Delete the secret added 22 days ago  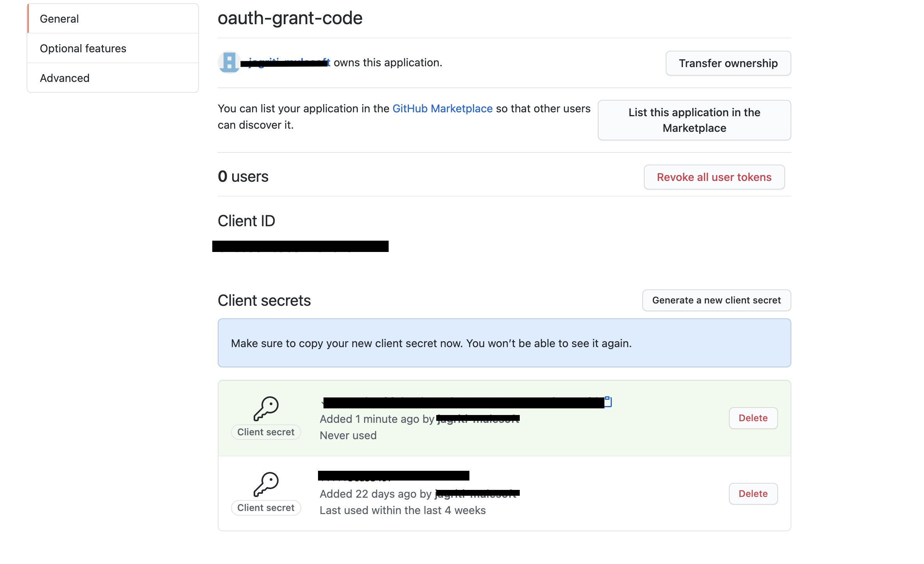[x=753, y=494]
